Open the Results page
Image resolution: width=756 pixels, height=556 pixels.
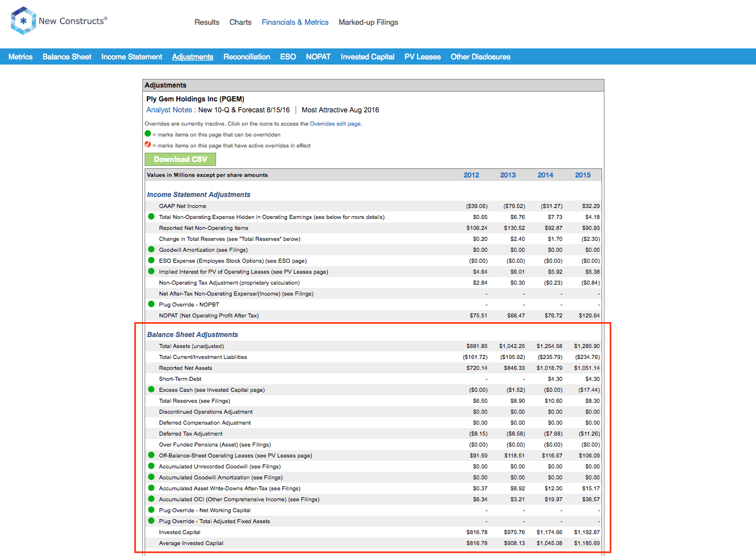tap(207, 22)
